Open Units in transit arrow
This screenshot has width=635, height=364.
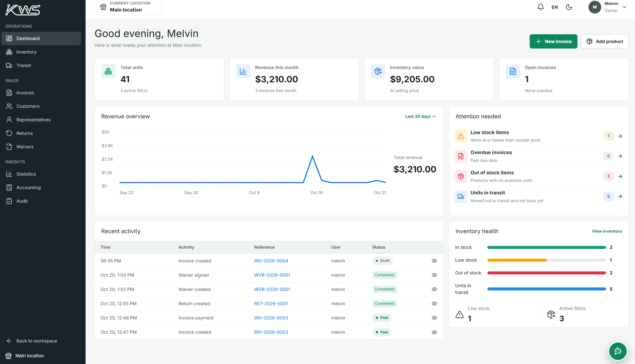[x=620, y=196]
